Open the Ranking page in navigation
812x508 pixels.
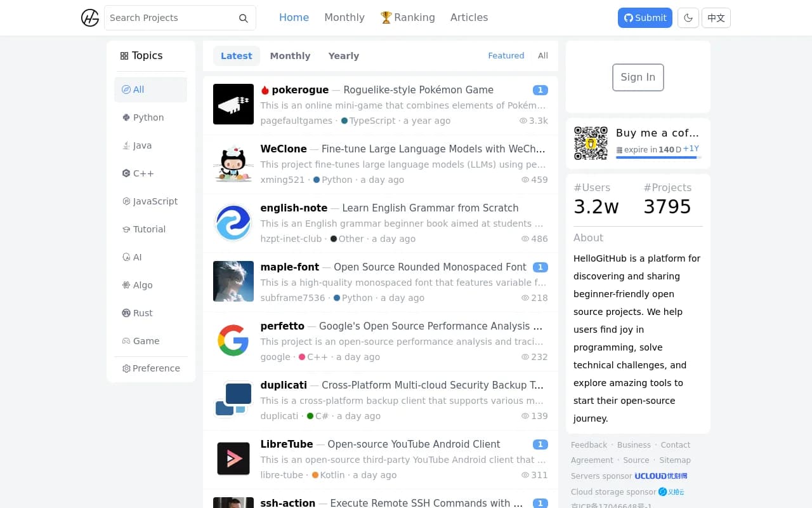coord(407,18)
